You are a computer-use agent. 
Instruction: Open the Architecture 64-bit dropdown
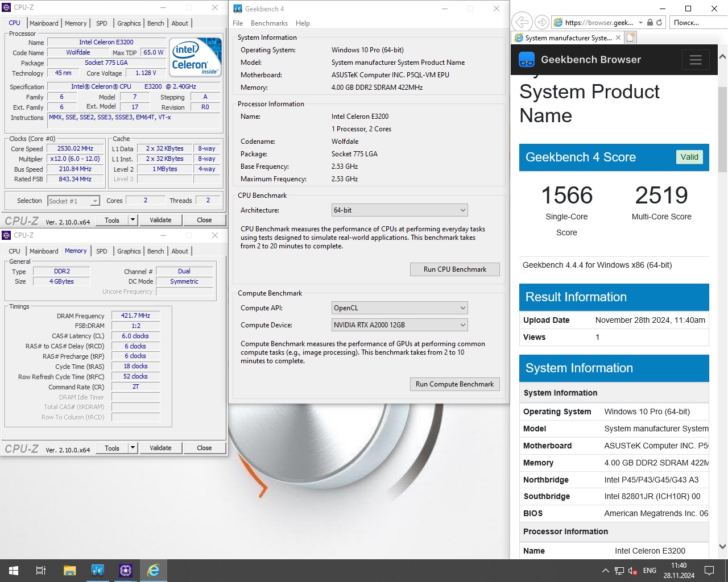coord(399,210)
